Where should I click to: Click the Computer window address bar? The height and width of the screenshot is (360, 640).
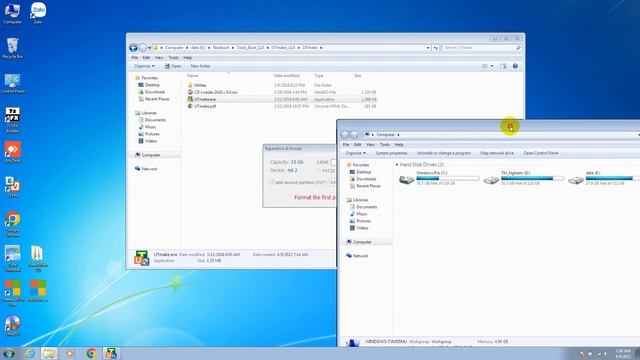click(x=502, y=135)
